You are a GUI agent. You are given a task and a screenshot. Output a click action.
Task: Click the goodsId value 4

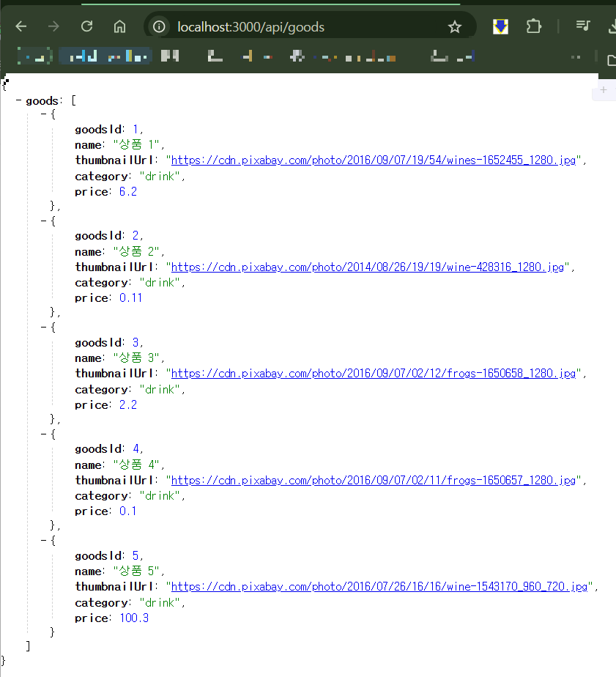click(136, 449)
